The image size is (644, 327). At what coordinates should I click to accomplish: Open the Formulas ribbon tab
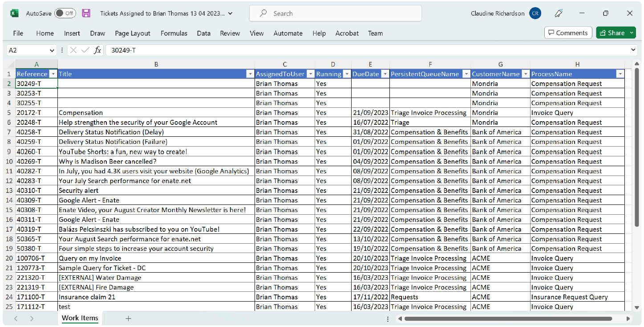click(174, 33)
